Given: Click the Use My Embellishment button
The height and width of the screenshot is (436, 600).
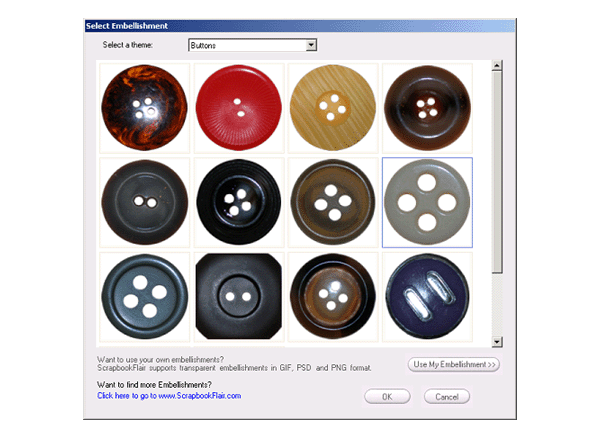Looking at the screenshot, I should pos(454,364).
